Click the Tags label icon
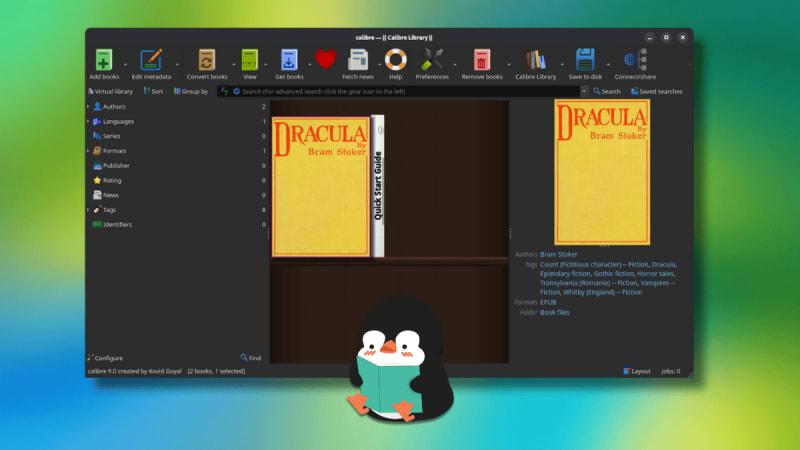 tap(97, 209)
